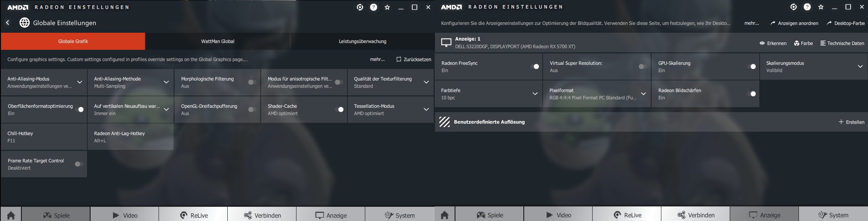Toggle OpenGL-Dreifachpufferung switch
Image resolution: width=868 pixels, height=221 pixels.
coord(252,110)
